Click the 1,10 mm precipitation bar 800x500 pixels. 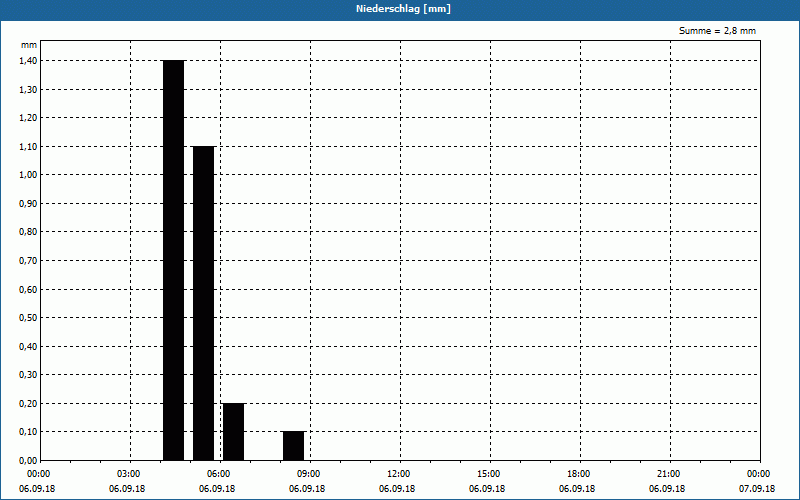coord(204,303)
